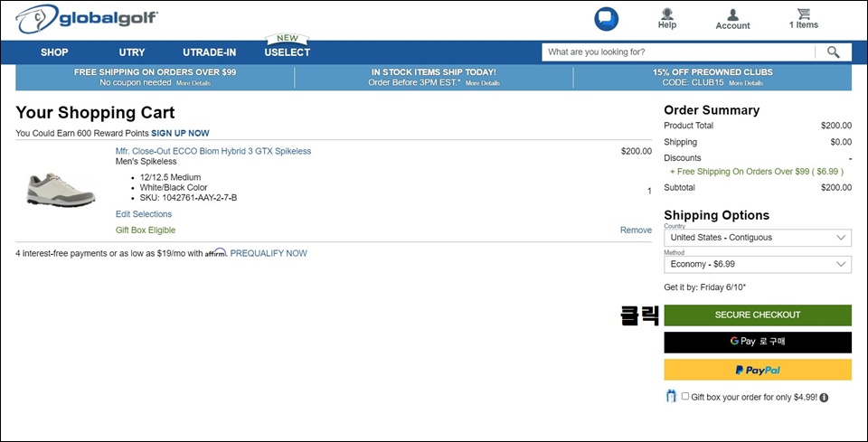
Task: Click the SECURE CHECKOUT button
Action: [758, 315]
